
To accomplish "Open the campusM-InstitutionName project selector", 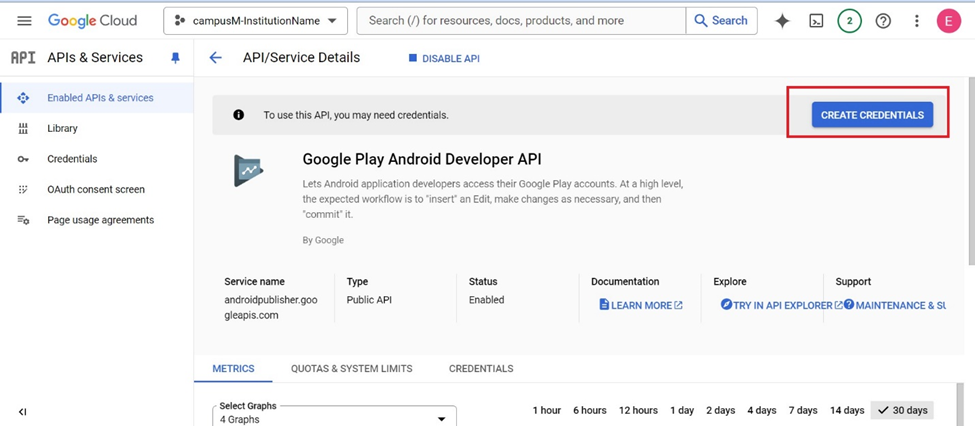I will (258, 21).
